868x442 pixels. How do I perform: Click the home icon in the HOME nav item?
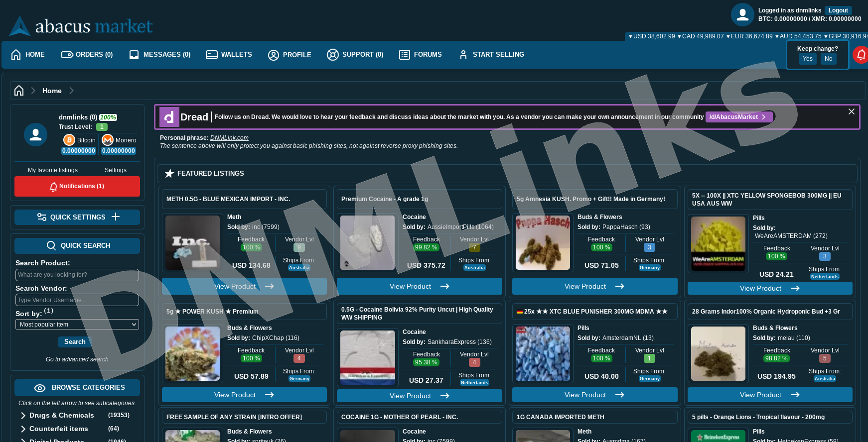pos(16,54)
